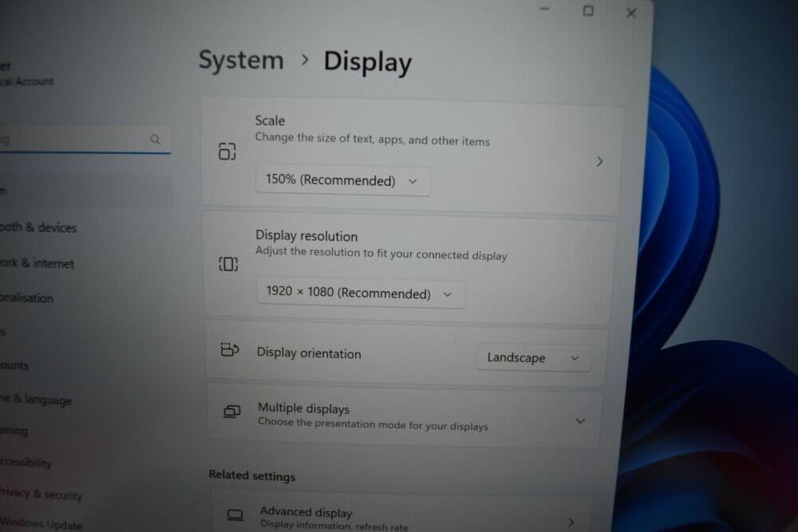Click the 'Advanced display' label

coord(306,511)
